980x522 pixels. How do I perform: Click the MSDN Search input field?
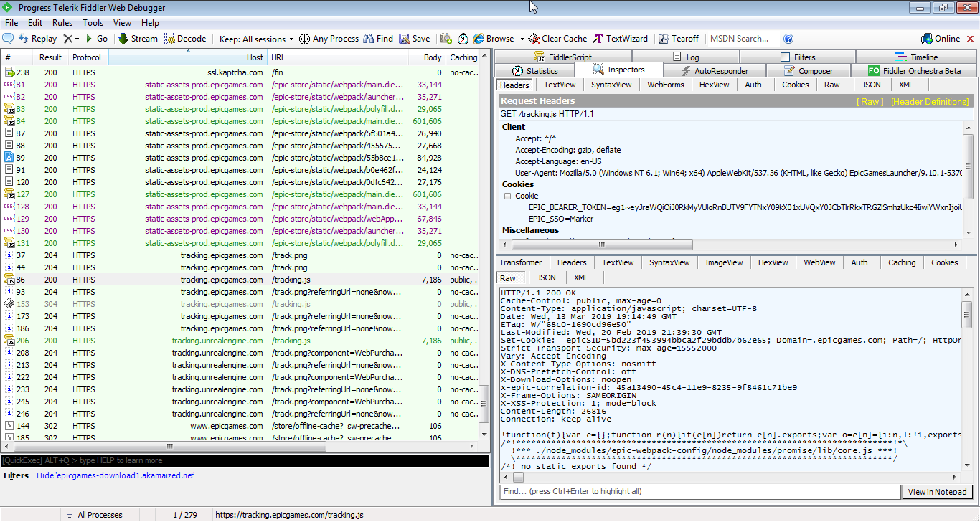coord(742,39)
